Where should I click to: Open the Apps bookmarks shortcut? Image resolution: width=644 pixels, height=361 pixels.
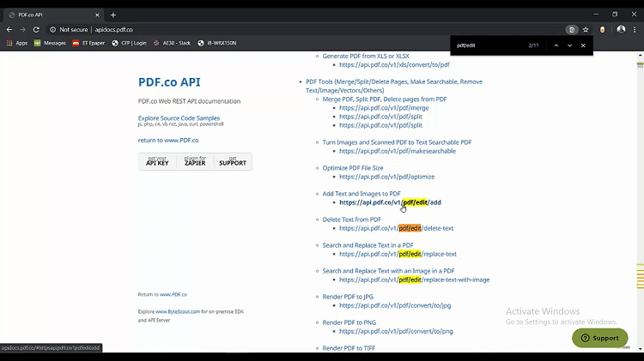tap(16, 43)
